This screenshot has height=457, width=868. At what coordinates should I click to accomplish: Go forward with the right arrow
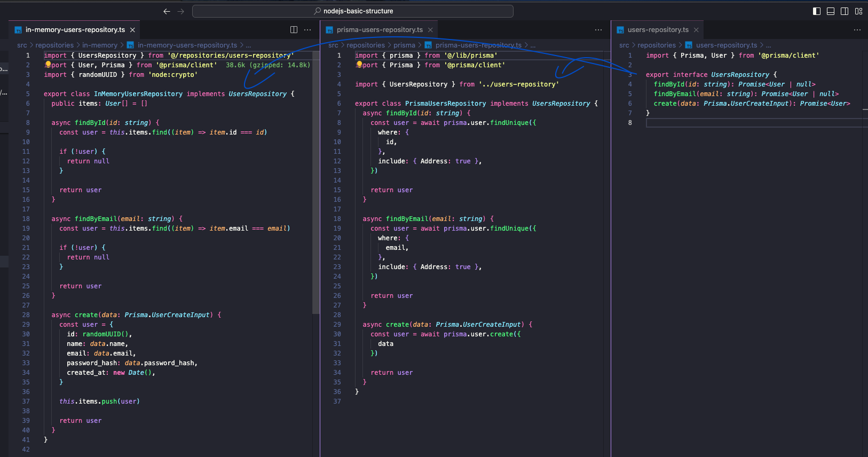(180, 11)
